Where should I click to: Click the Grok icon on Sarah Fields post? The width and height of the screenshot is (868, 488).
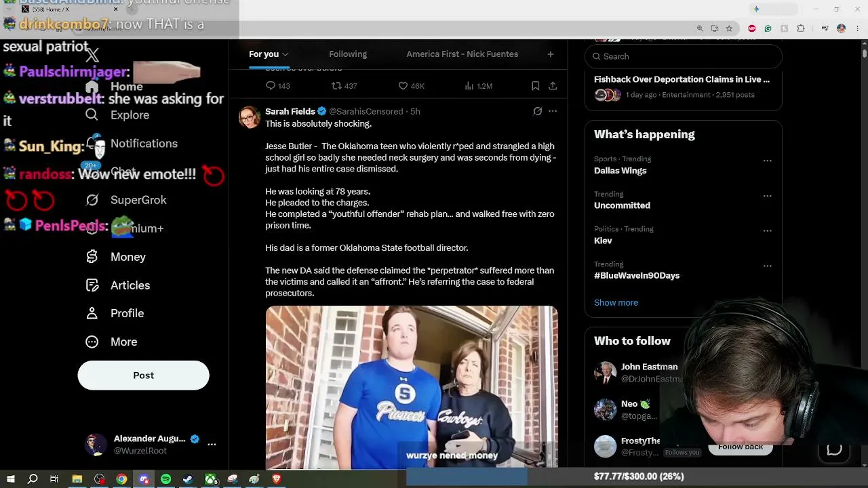(x=537, y=111)
